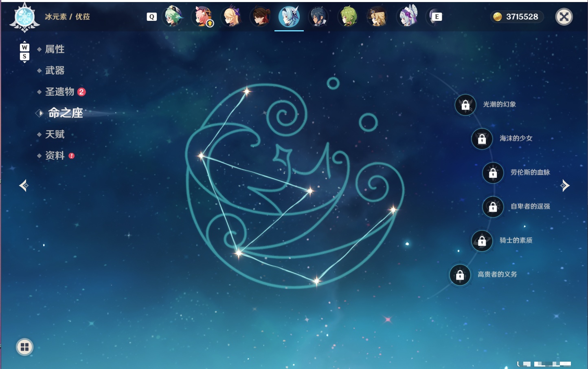Click the locked 高贵者的义务 constellation icon
This screenshot has height=369, width=588.
[460, 275]
